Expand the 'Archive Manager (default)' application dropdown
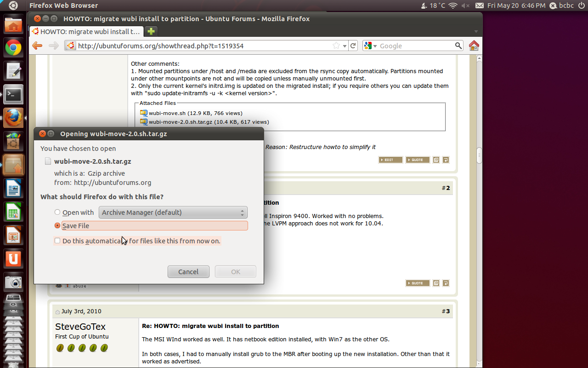The image size is (588, 368). (x=173, y=212)
